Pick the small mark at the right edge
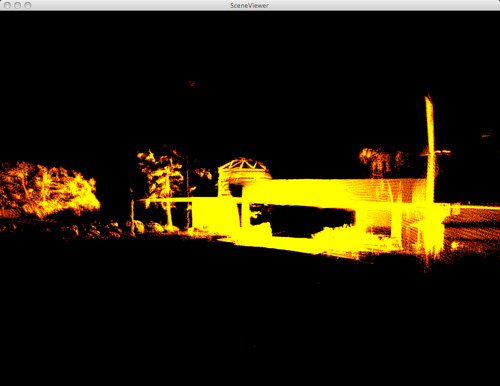The height and width of the screenshot is (386, 500). pos(486,135)
